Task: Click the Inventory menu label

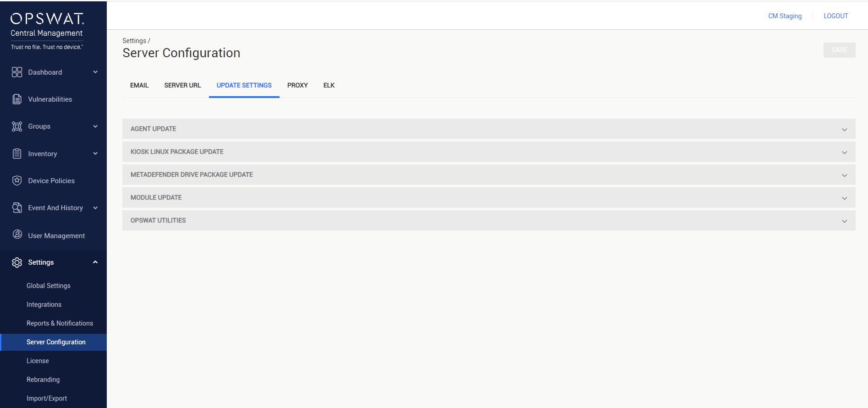Action: [43, 154]
